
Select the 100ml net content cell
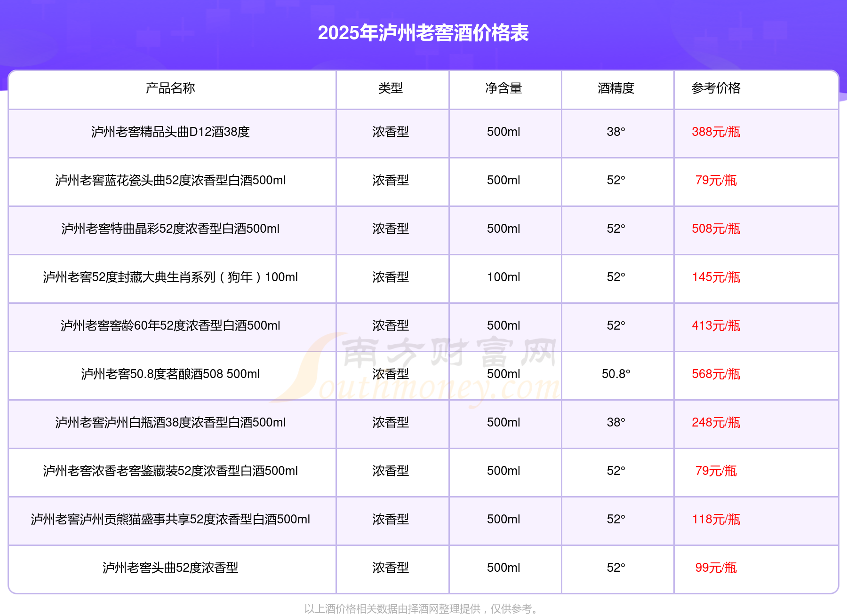[x=503, y=277]
